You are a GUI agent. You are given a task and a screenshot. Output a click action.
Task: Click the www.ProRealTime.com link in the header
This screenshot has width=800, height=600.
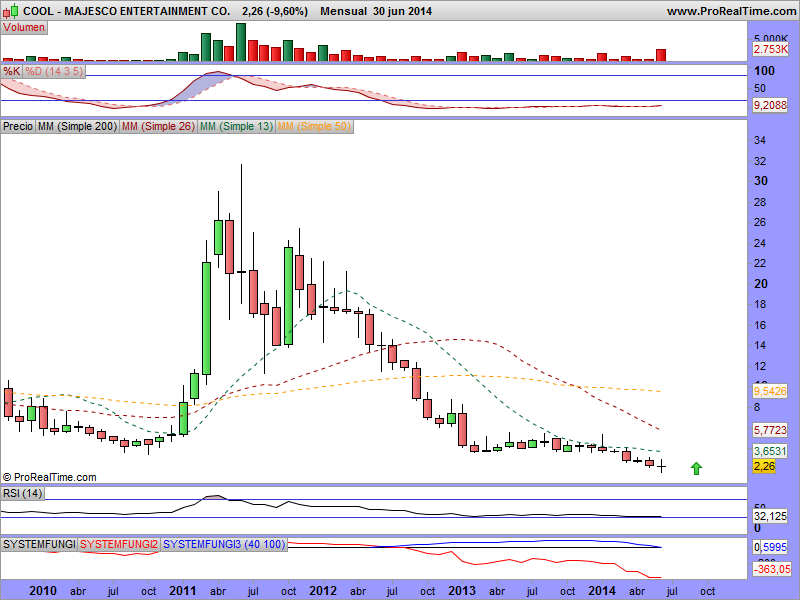(731, 11)
